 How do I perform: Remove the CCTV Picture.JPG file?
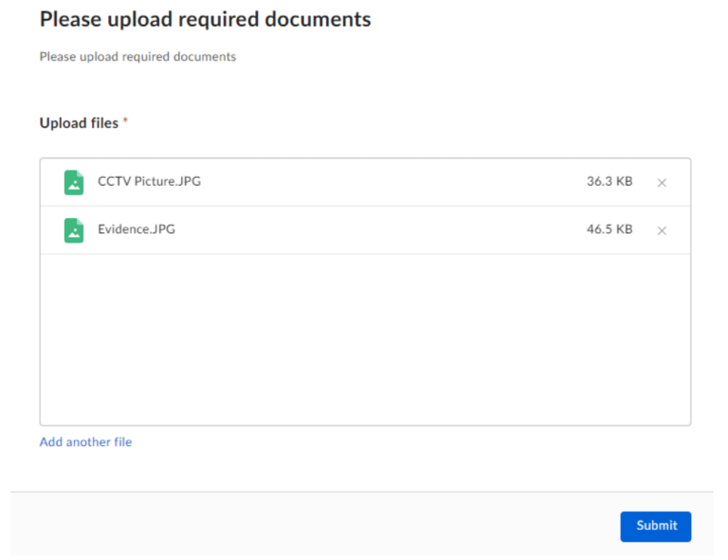click(x=662, y=183)
